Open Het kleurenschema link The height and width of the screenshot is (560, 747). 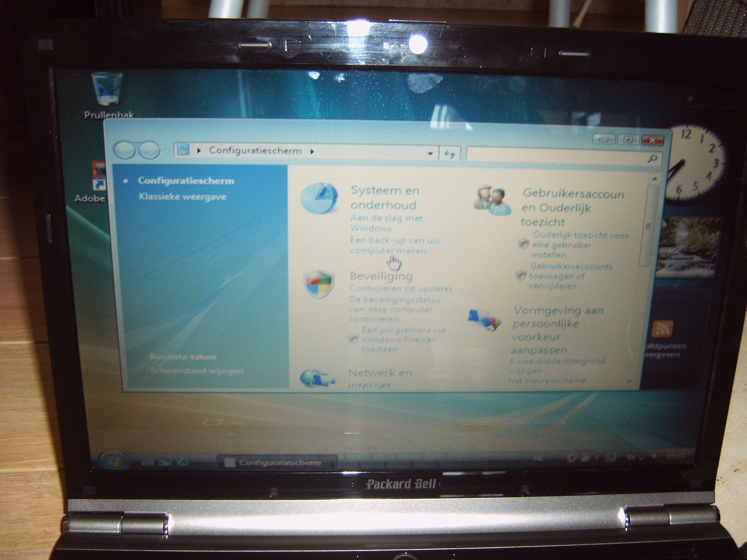coord(547,380)
